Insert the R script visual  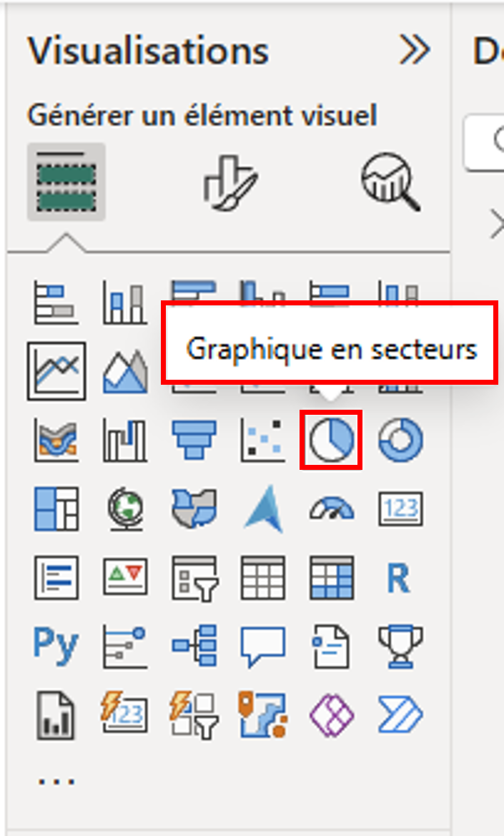click(x=399, y=578)
